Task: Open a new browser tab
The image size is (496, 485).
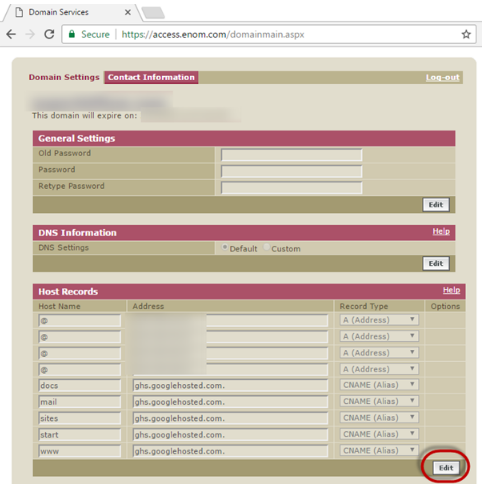Action: click(x=153, y=13)
